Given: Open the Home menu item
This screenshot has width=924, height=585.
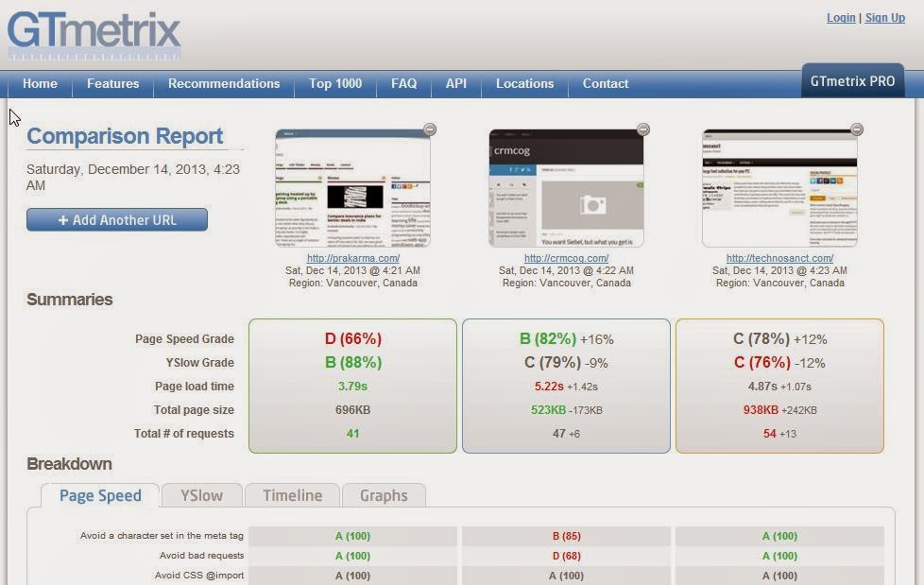Looking at the screenshot, I should (x=40, y=84).
